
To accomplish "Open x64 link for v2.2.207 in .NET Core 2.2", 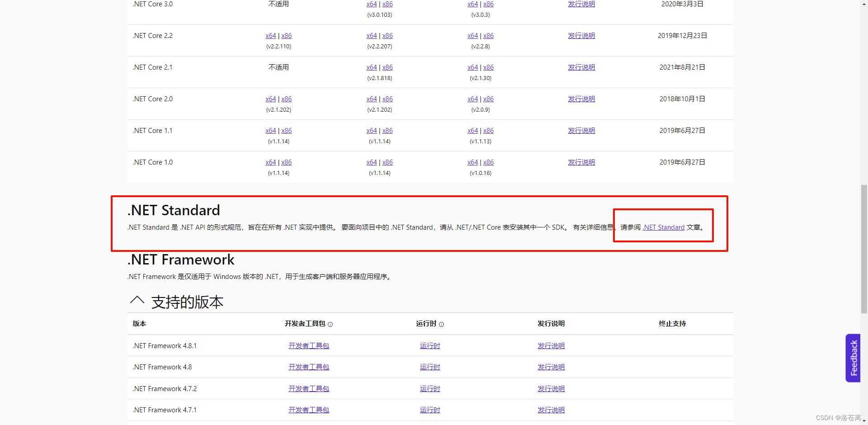I will [x=372, y=36].
